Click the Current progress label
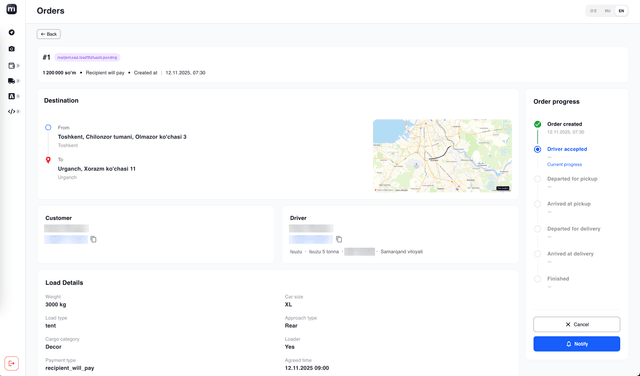This screenshot has height=376, width=640. (x=564, y=165)
